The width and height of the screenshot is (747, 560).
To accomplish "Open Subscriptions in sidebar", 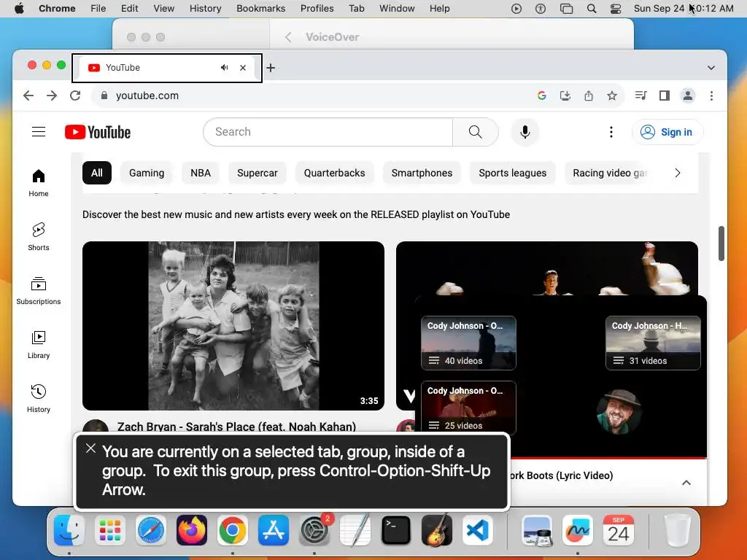I will 39,290.
